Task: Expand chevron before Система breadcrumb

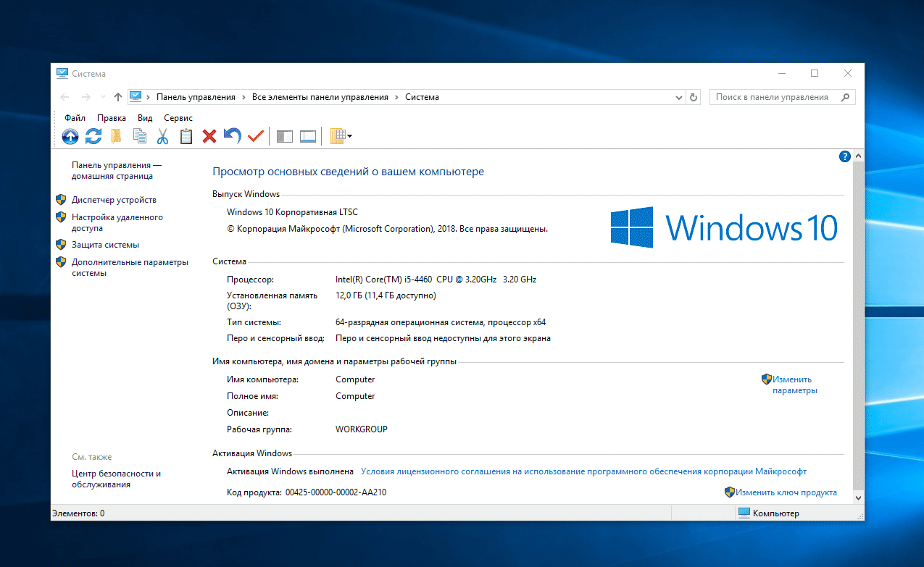Action: 397,97
